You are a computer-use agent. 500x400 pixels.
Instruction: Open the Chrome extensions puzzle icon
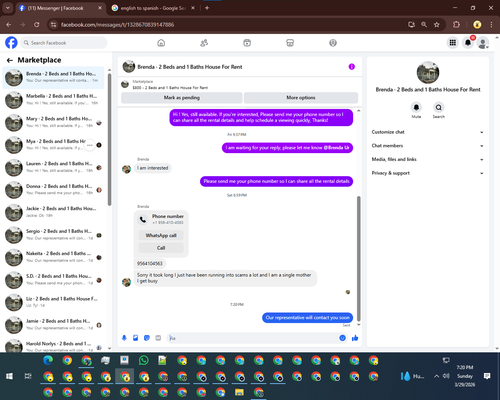[x=456, y=25]
